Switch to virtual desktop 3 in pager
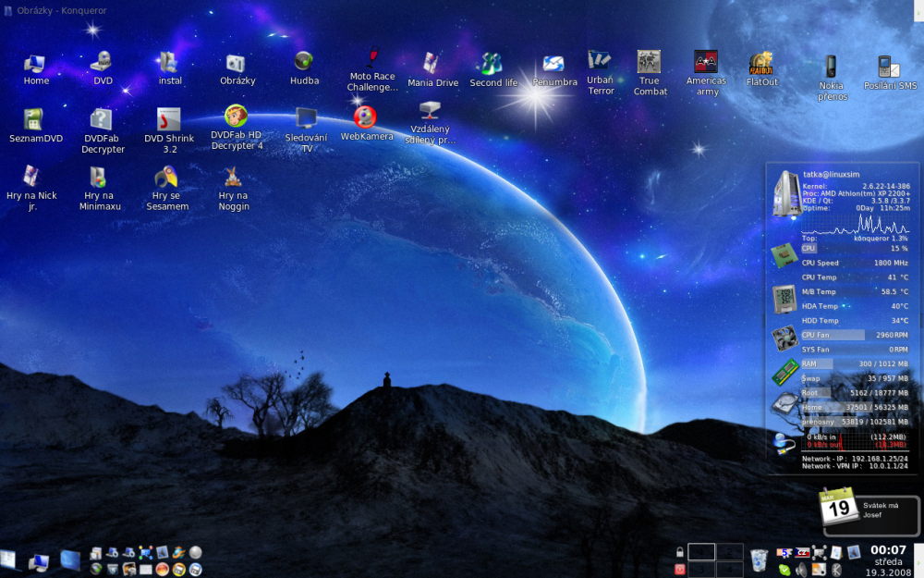Viewport: 924px width, 578px height. (x=701, y=570)
